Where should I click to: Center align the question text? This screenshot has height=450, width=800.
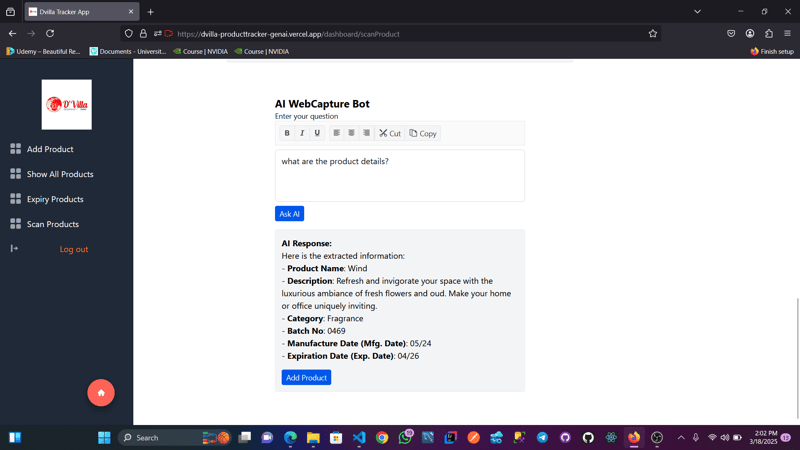click(x=351, y=133)
